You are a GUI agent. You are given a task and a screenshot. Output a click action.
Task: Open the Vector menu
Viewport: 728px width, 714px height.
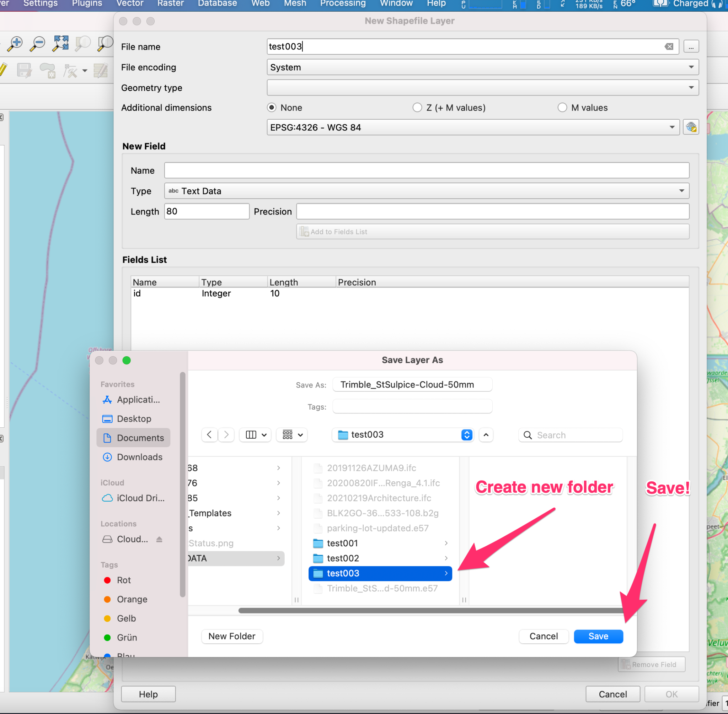pyautogui.click(x=130, y=4)
